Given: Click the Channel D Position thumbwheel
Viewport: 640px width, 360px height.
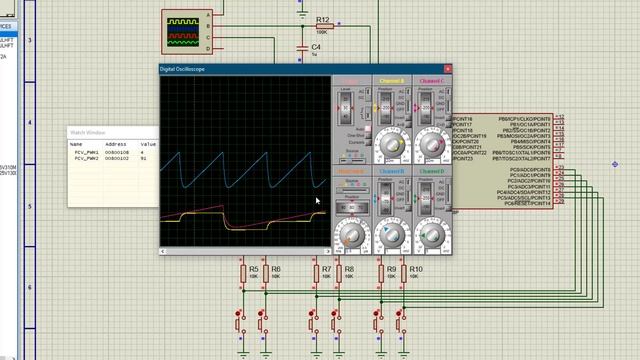Looking at the screenshot, I should coord(425,198).
